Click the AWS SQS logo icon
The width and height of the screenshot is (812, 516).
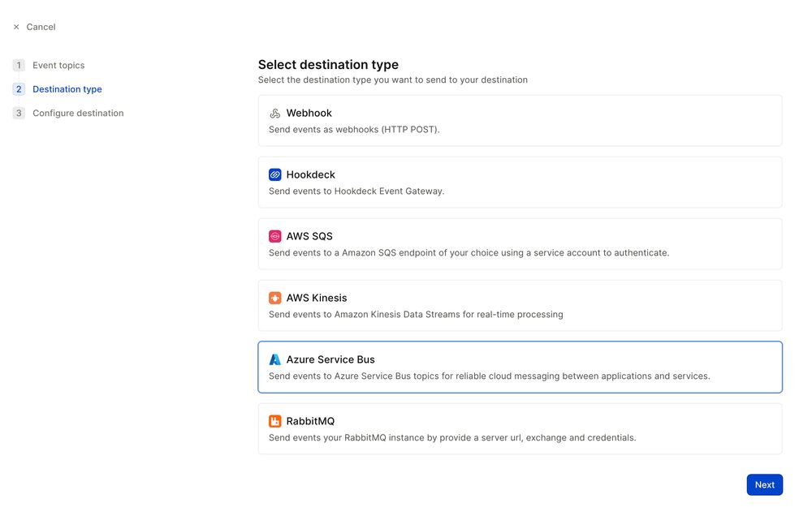click(275, 237)
